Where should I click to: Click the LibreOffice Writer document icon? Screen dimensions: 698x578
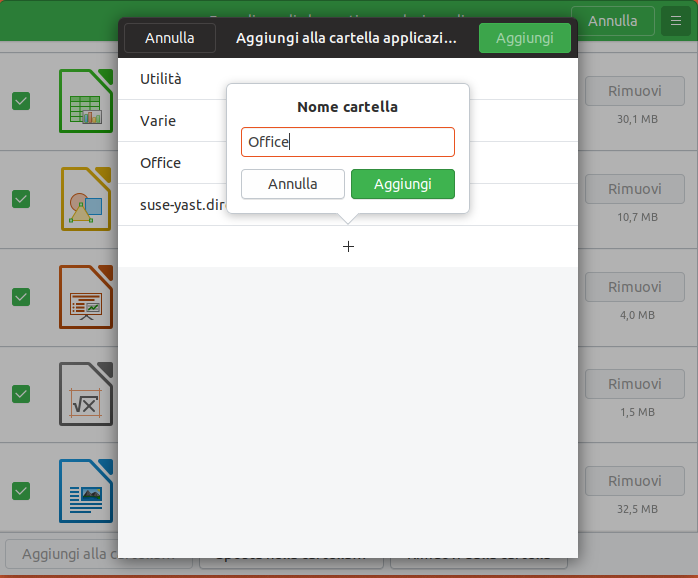[86, 491]
